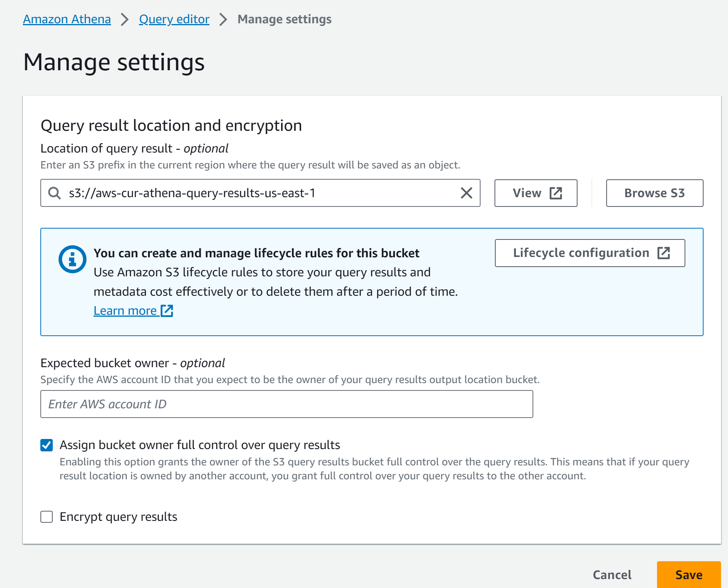Toggle the Assign bucket owner checkbox off
This screenshot has width=728, height=588.
click(46, 445)
